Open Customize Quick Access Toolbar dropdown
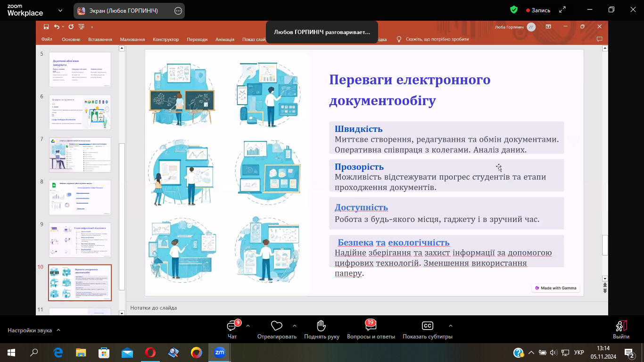Viewport: 644px width, 362px height. click(x=92, y=27)
